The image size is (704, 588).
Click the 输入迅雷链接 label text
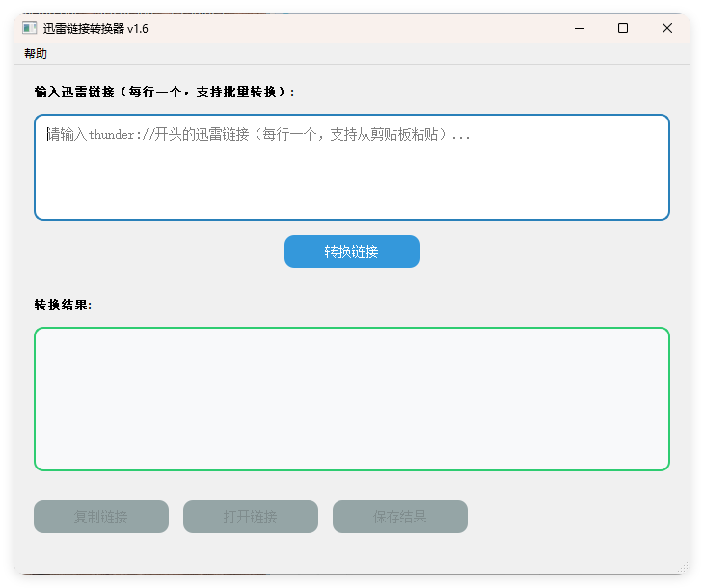pyautogui.click(x=164, y=92)
